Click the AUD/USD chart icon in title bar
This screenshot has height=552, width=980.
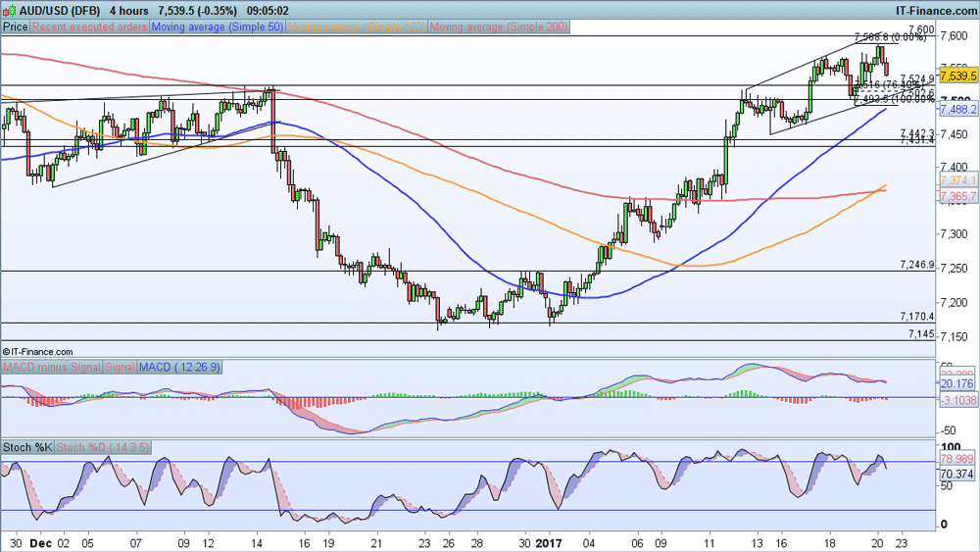(x=10, y=11)
